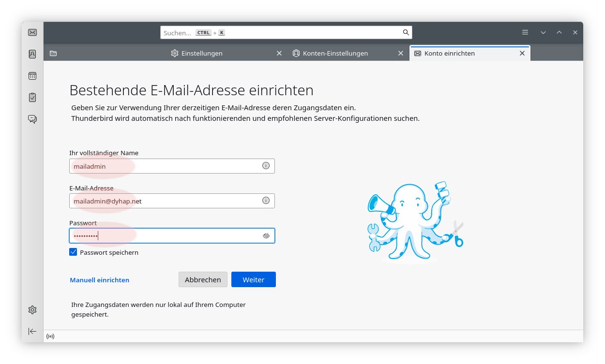The width and height of the screenshot is (605, 364).
Task: Open the Mail space in sidebar
Action: (32, 33)
